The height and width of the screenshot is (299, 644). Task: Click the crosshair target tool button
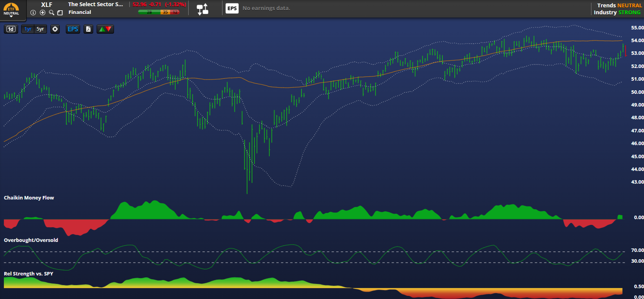(55, 29)
